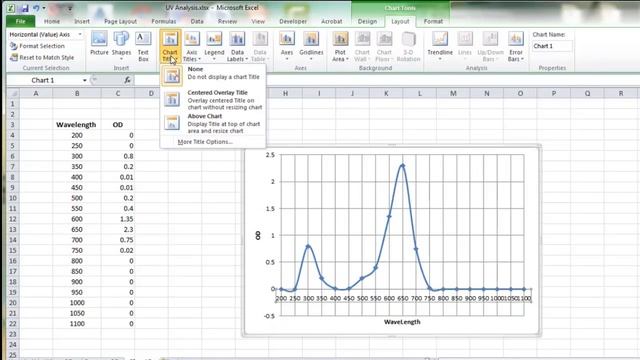Select the wavelength cell 1100
The image size is (640, 360).
(x=77, y=324)
